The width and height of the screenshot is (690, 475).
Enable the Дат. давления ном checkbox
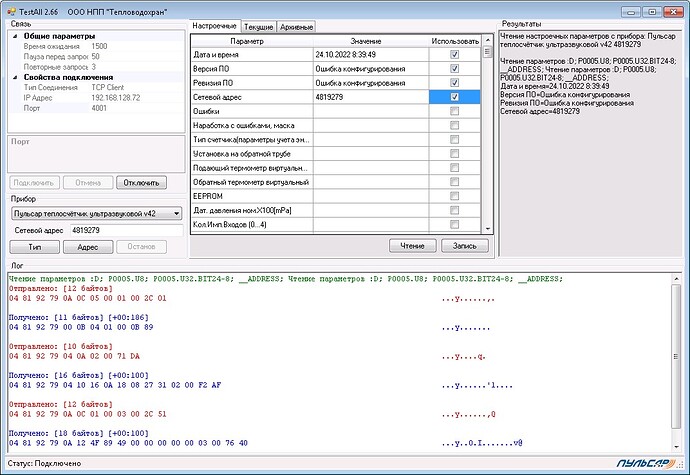pos(455,210)
